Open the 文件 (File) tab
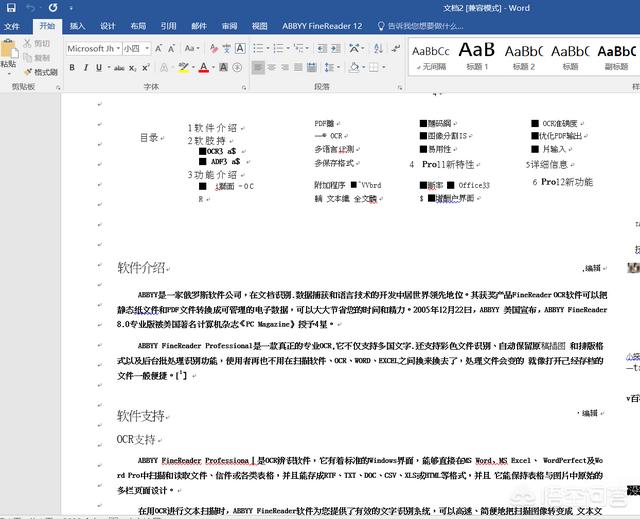 [x=11, y=27]
